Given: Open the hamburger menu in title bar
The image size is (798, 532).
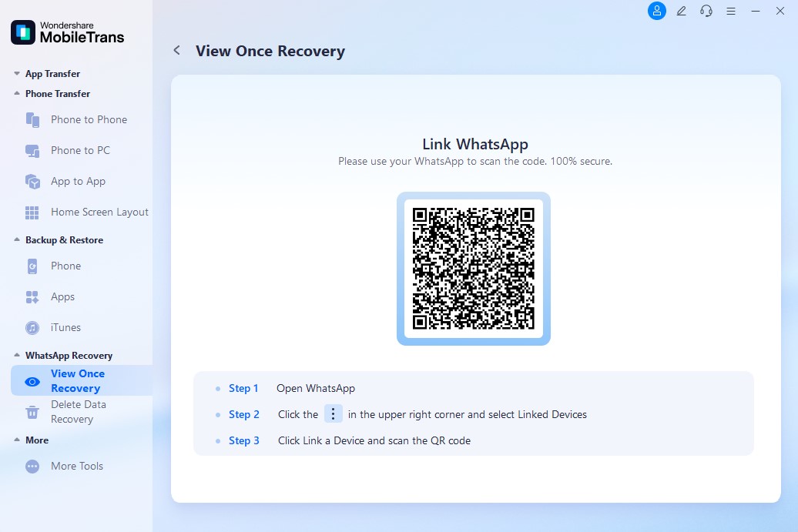Looking at the screenshot, I should pyautogui.click(x=731, y=11).
